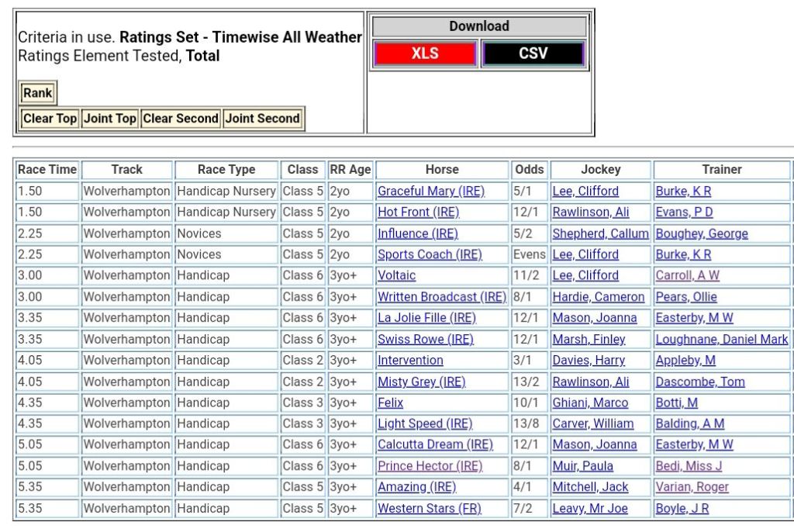Click the Odds column header

(530, 169)
